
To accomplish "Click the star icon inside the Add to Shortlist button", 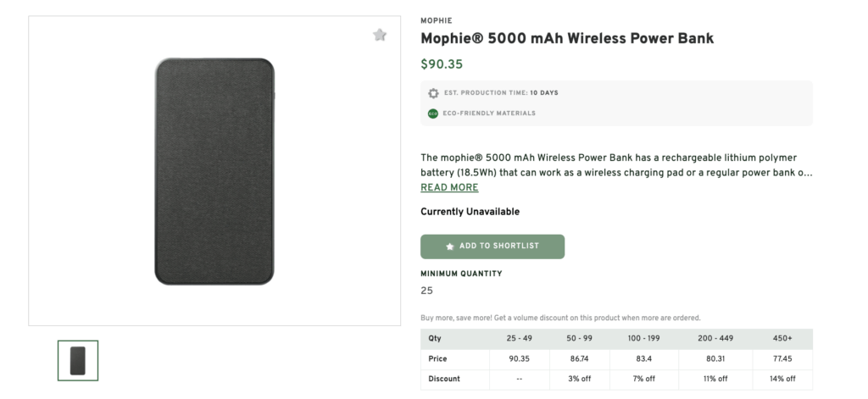I will point(449,247).
